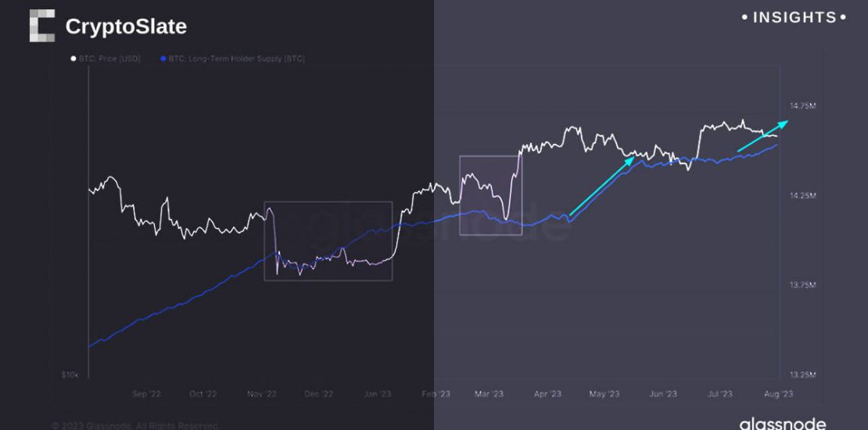The height and width of the screenshot is (430, 868).
Task: Click the white BTC Price legend dot
Action: (x=73, y=59)
